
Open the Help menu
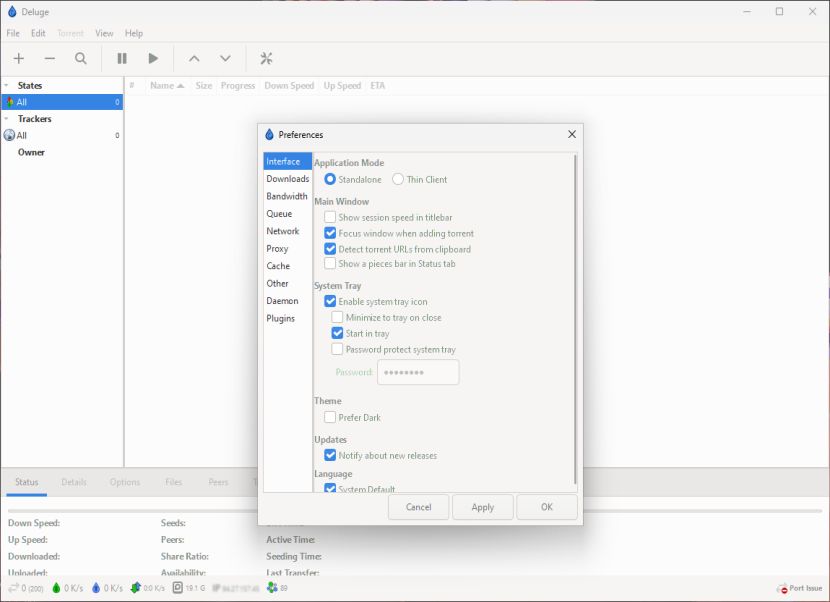pyautogui.click(x=134, y=33)
